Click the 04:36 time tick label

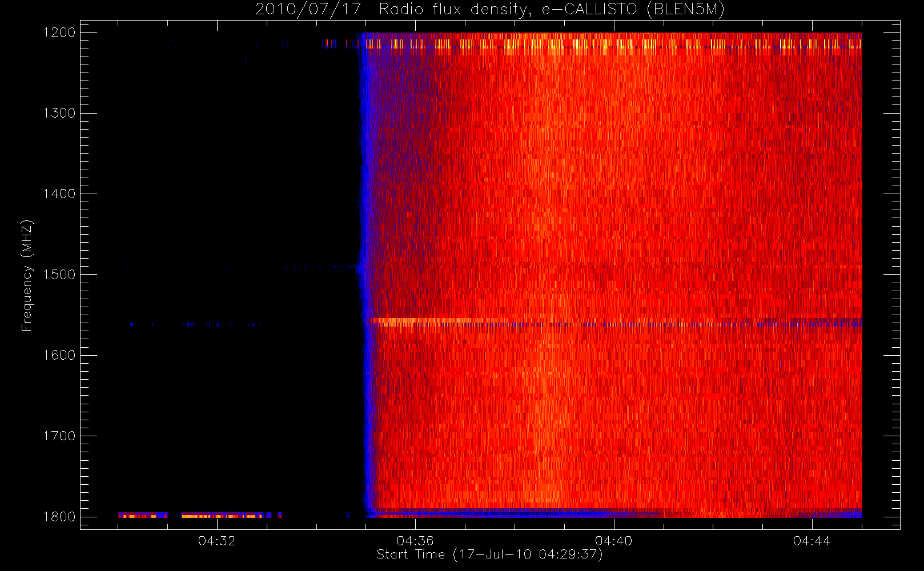[415, 541]
